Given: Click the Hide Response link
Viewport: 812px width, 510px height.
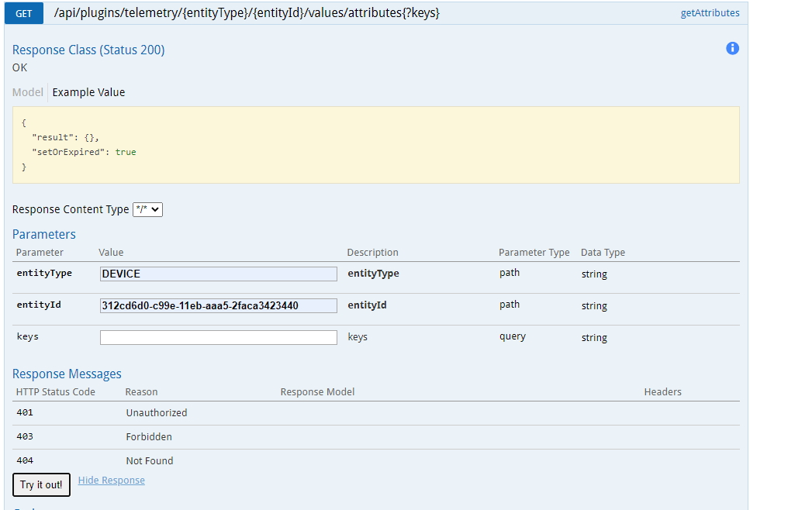Looking at the screenshot, I should [x=111, y=480].
